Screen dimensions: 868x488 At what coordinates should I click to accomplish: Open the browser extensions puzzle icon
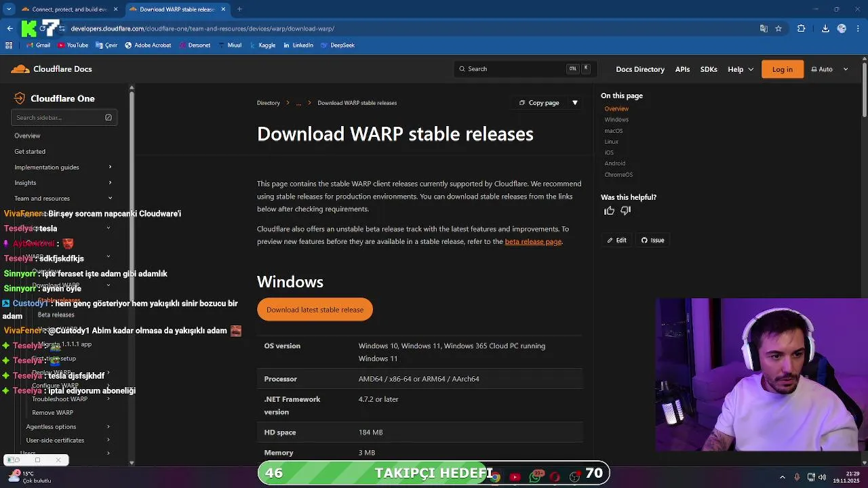click(x=801, y=28)
